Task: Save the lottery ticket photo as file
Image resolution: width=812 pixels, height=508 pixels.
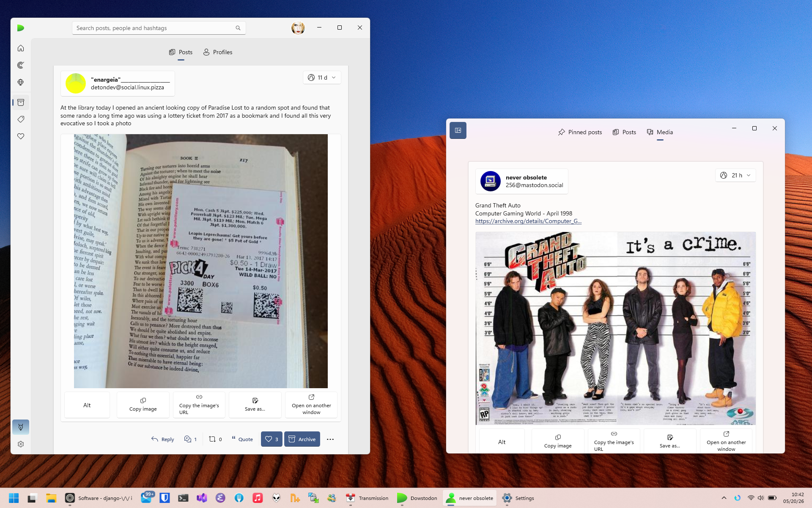Action: pyautogui.click(x=255, y=405)
